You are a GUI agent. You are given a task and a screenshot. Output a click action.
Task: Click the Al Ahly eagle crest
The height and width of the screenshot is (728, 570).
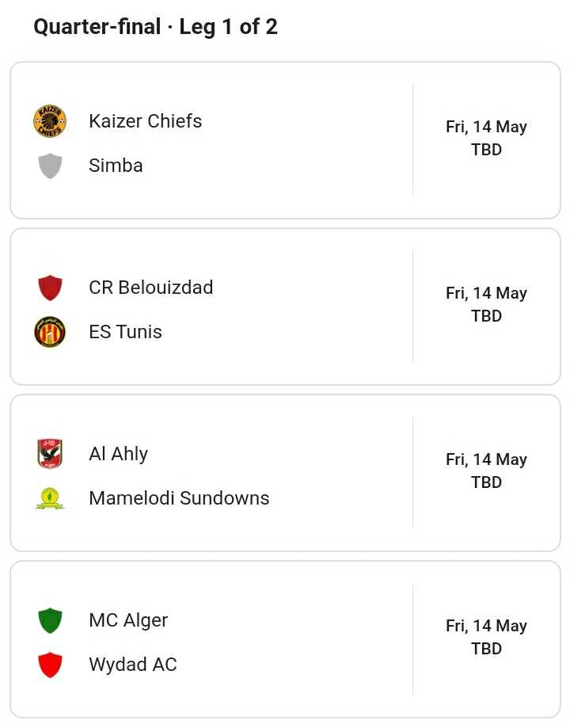pos(50,454)
